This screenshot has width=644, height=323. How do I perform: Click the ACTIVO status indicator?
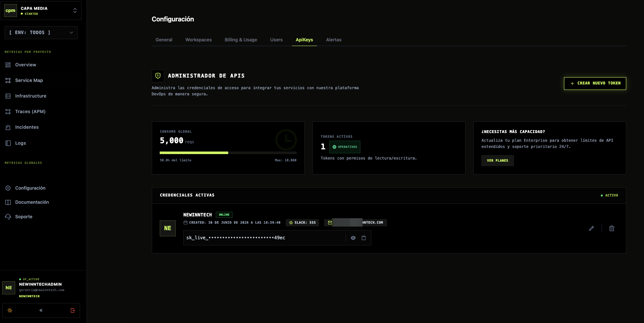point(610,195)
